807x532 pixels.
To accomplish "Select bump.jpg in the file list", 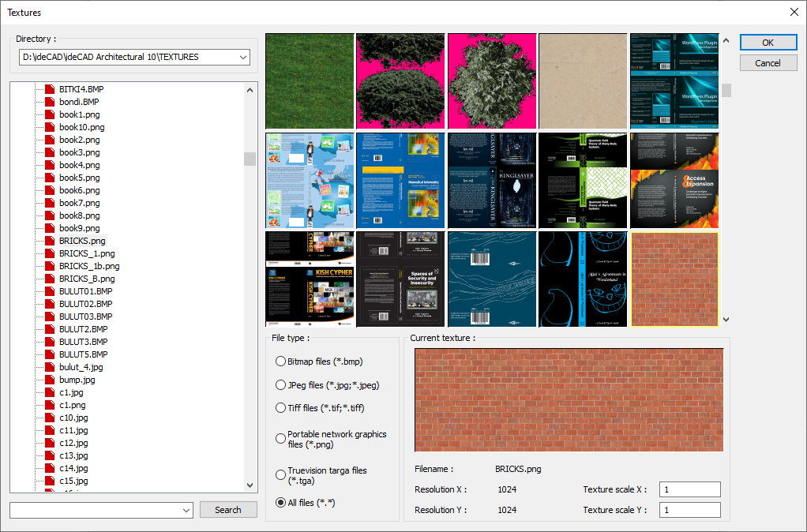I will (x=77, y=380).
